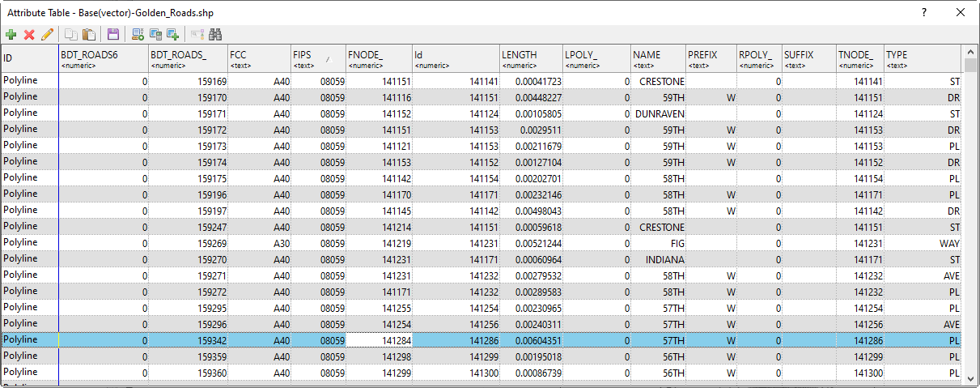The width and height of the screenshot is (980, 388).
Task: Click the clipboard paste icon
Action: (89, 34)
